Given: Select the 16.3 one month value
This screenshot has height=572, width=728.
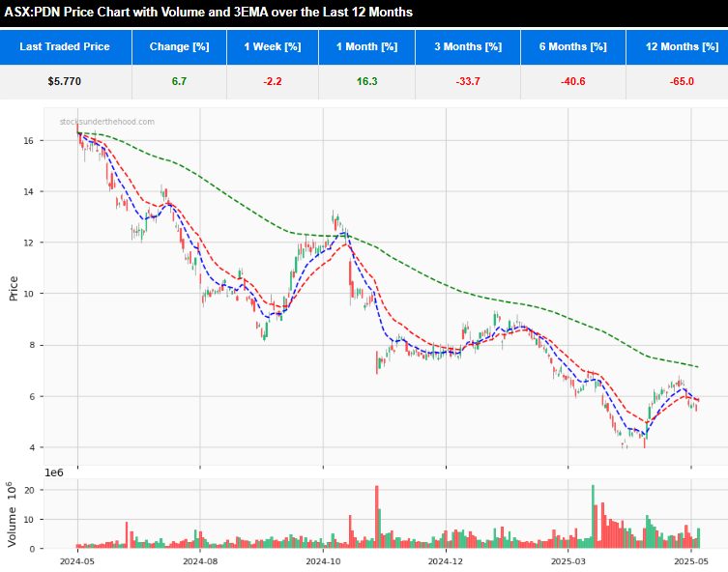Looking at the screenshot, I should (x=366, y=82).
